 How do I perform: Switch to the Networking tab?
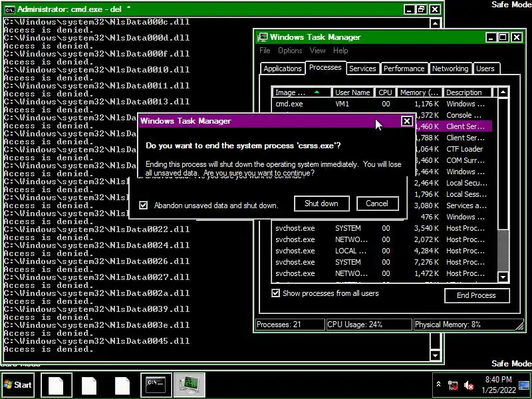450,68
